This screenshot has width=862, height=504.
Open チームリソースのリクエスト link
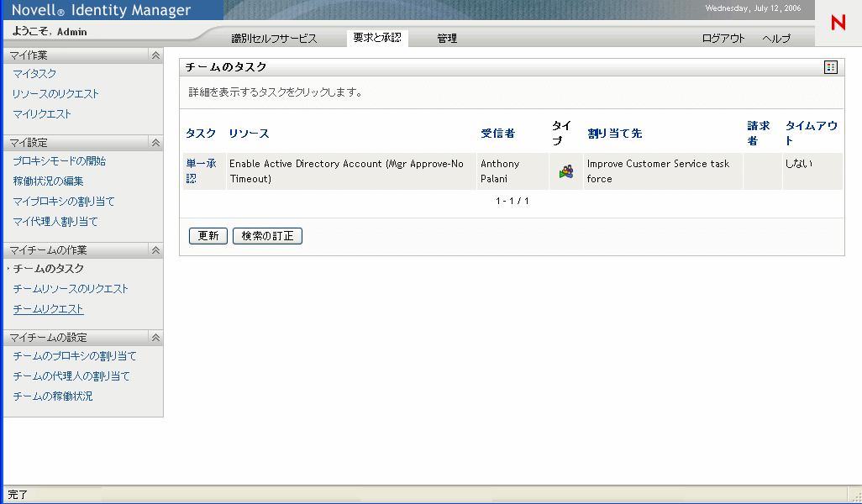coord(71,289)
